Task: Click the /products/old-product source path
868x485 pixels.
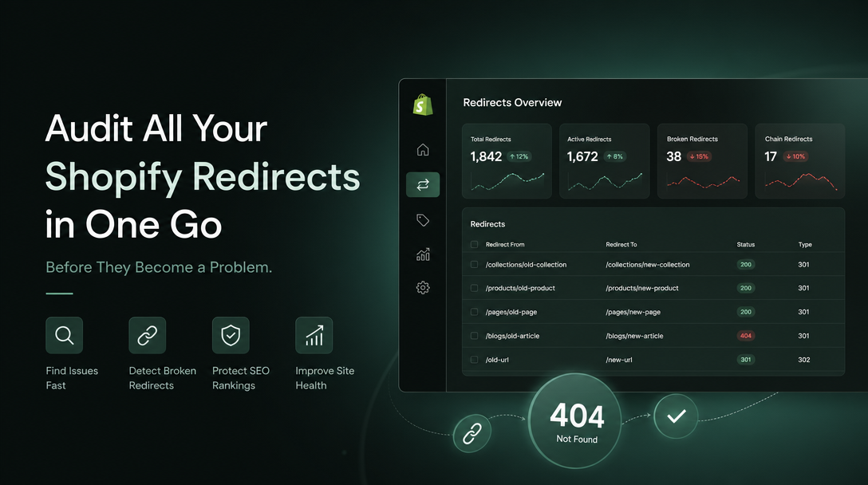Action: tap(520, 288)
